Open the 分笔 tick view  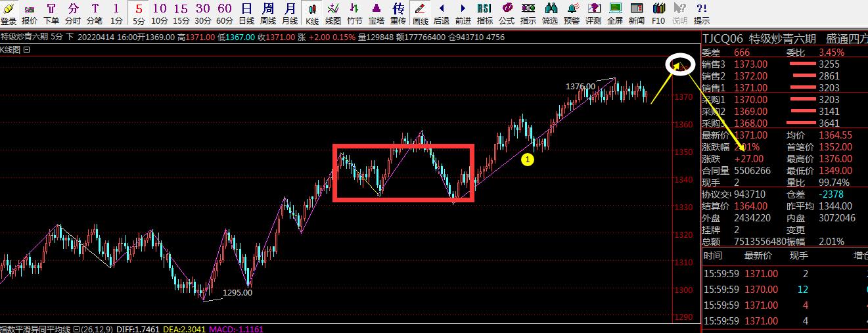pyautogui.click(x=95, y=13)
